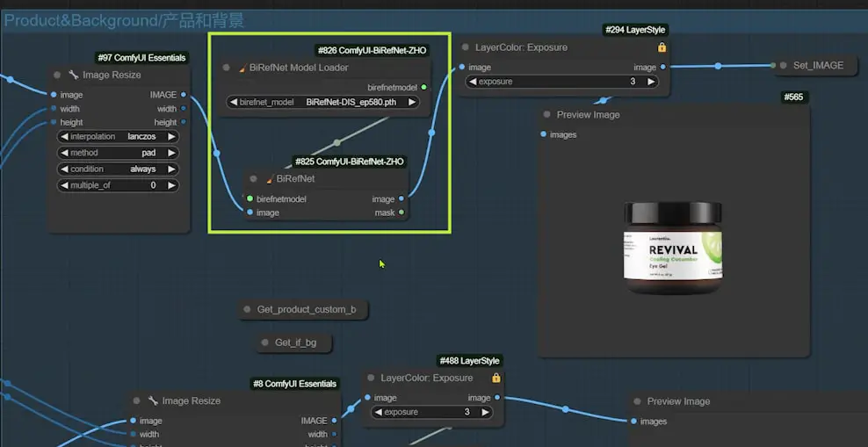
Task: Click the next birefnet_model right arrow
Action: 411,103
